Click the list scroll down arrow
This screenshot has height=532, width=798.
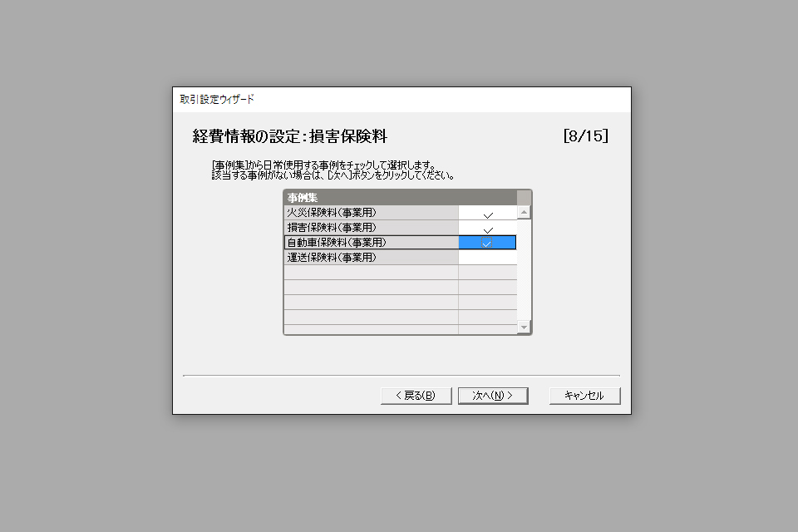(524, 328)
